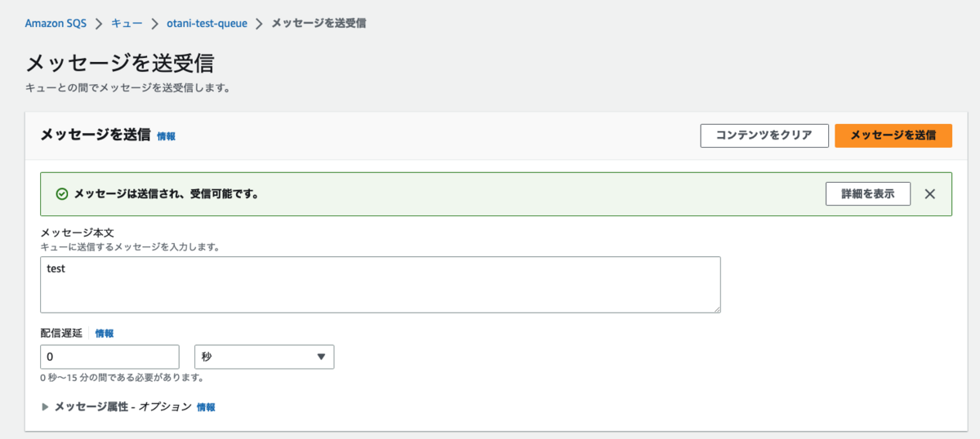Open the 秒 time unit dropdown

pyautogui.click(x=264, y=357)
